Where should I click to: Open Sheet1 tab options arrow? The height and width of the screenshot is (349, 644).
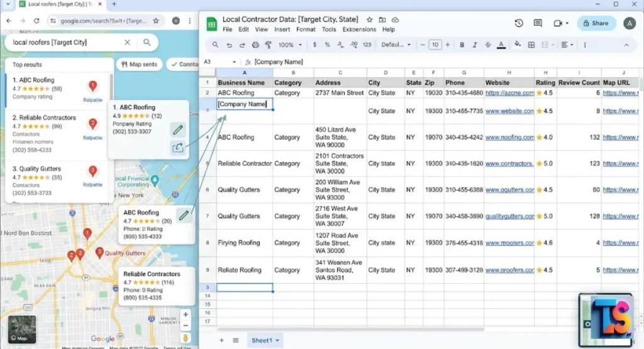click(x=277, y=340)
